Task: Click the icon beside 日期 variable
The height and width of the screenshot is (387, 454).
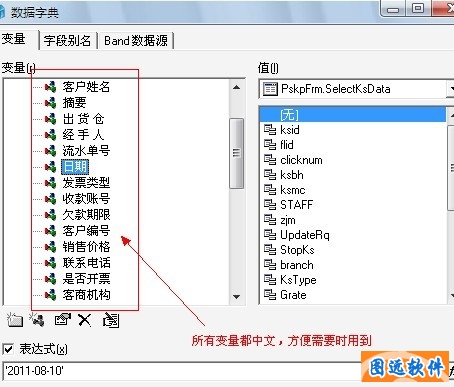Action: pyautogui.click(x=50, y=167)
